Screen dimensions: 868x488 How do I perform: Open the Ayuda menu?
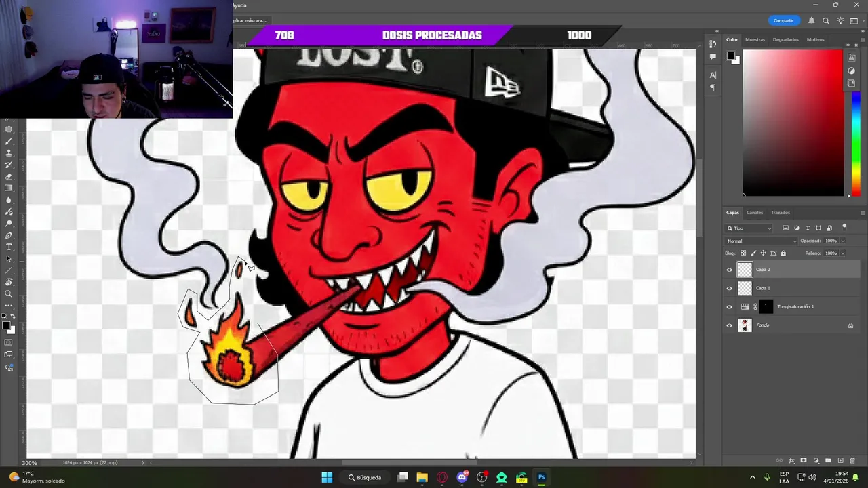(x=239, y=5)
